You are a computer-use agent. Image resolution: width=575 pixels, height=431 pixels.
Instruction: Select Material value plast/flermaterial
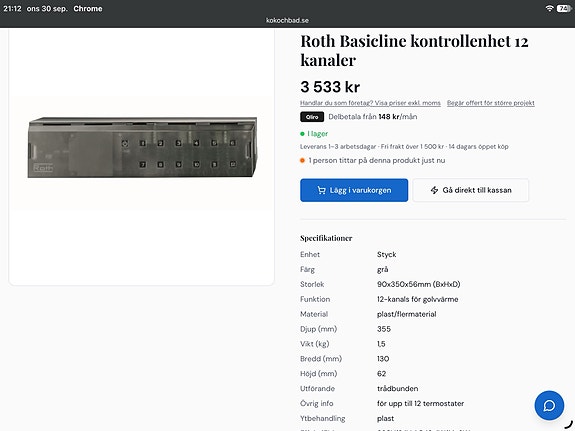(x=407, y=314)
